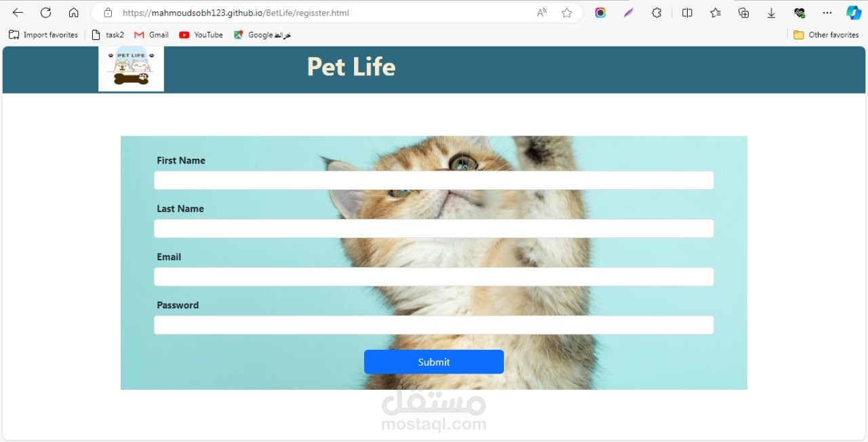Open the Favorites list icon

pyautogui.click(x=715, y=13)
